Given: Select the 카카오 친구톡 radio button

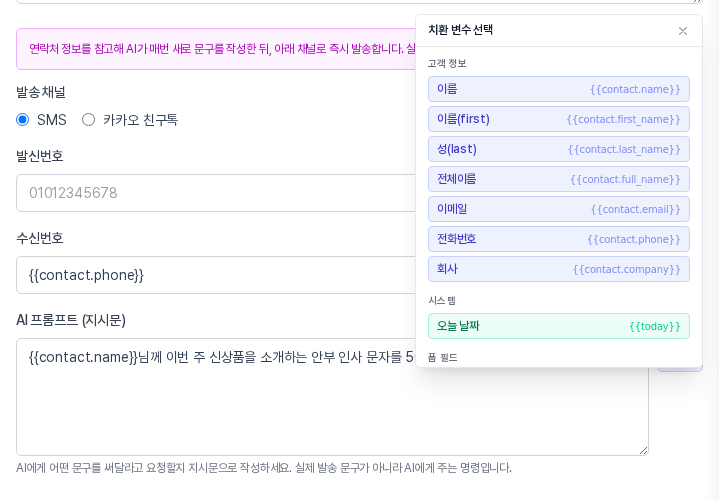Looking at the screenshot, I should click(x=88, y=120).
